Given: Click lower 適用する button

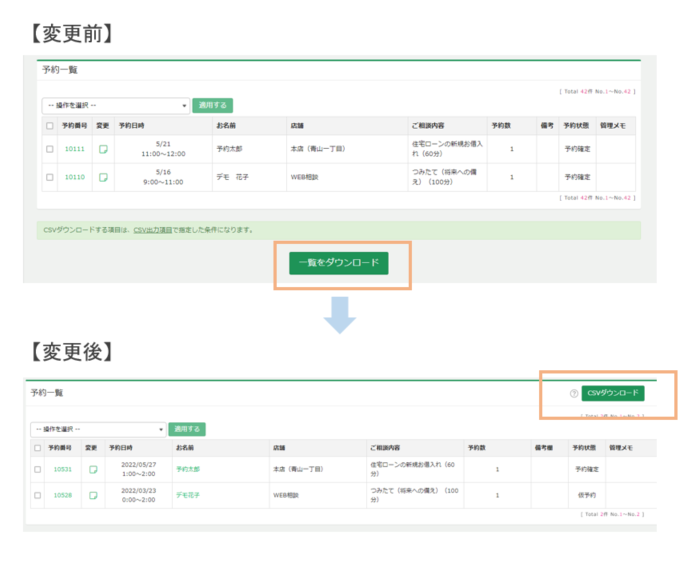Looking at the screenshot, I should tap(187, 429).
